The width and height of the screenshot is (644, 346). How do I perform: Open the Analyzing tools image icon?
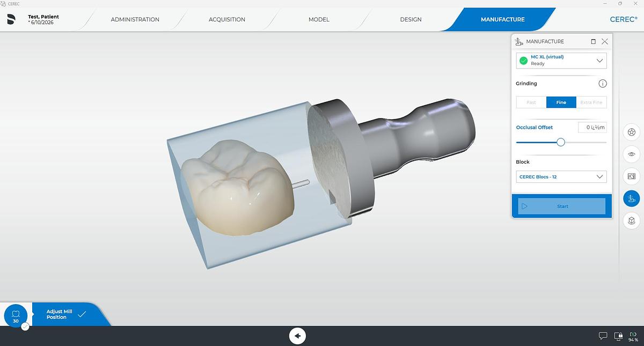(x=632, y=176)
